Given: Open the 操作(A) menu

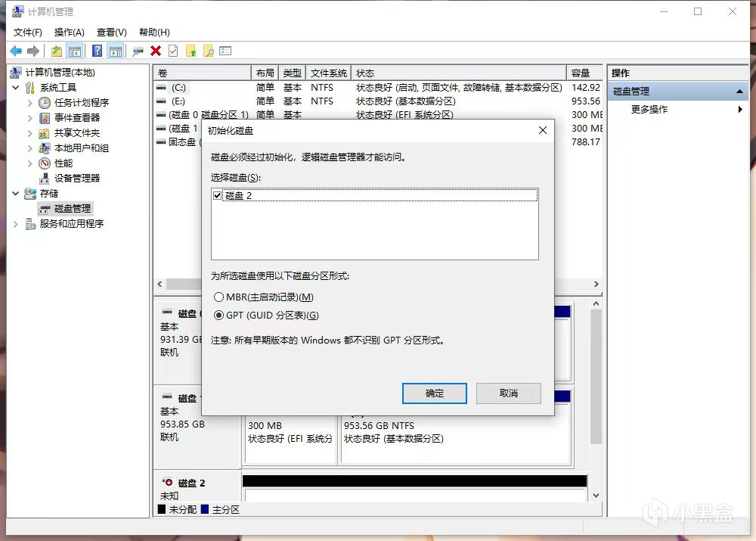Looking at the screenshot, I should click(70, 33).
